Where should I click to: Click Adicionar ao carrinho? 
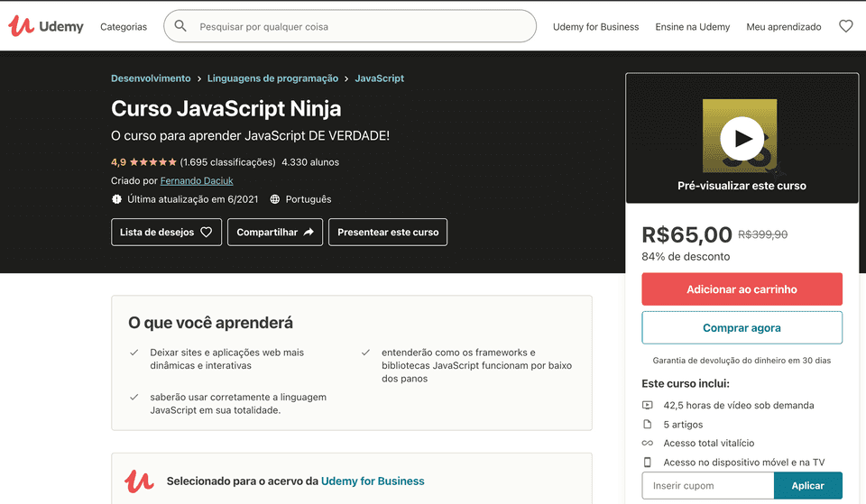[742, 289]
